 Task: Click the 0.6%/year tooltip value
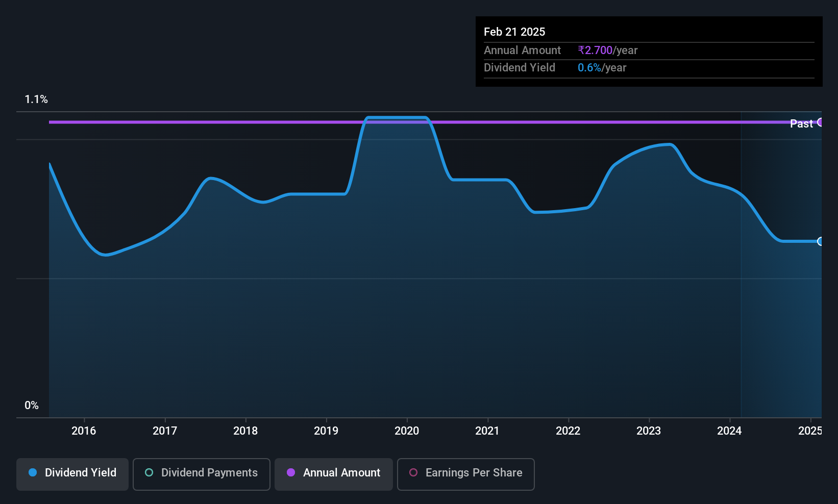pyautogui.click(x=602, y=67)
